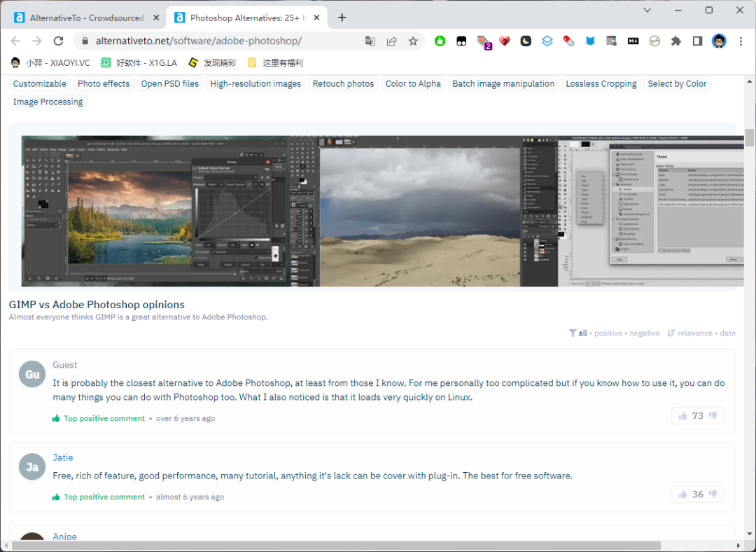Open a new browser tab
The height and width of the screenshot is (552, 756).
click(x=342, y=18)
